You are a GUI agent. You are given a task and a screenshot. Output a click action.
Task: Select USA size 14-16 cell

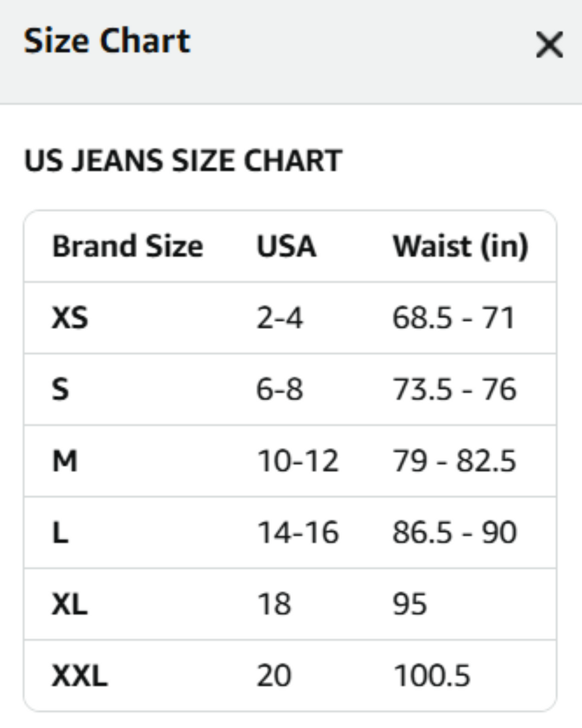[298, 533]
